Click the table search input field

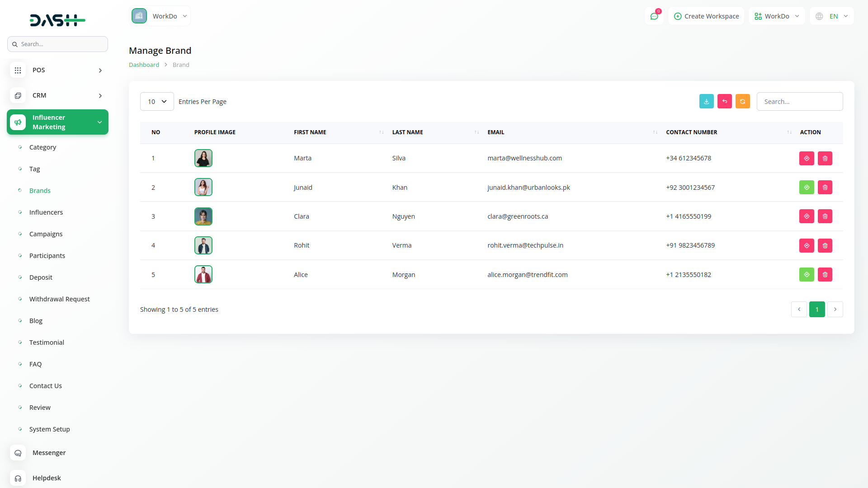(x=799, y=102)
